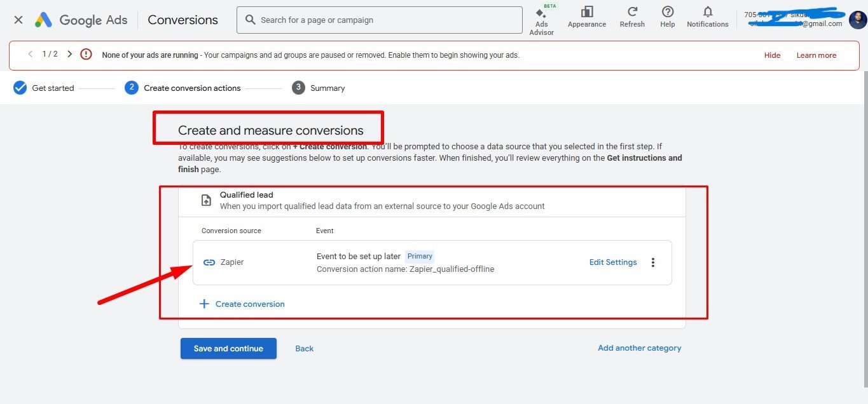Open Edit Settings for Zapier conversion
This screenshot has width=868, height=404.
613,262
